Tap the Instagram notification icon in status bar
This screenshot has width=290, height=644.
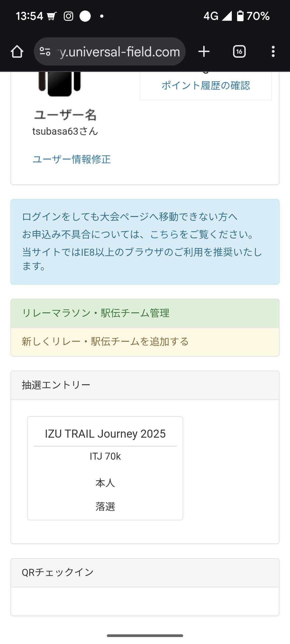[x=68, y=16]
